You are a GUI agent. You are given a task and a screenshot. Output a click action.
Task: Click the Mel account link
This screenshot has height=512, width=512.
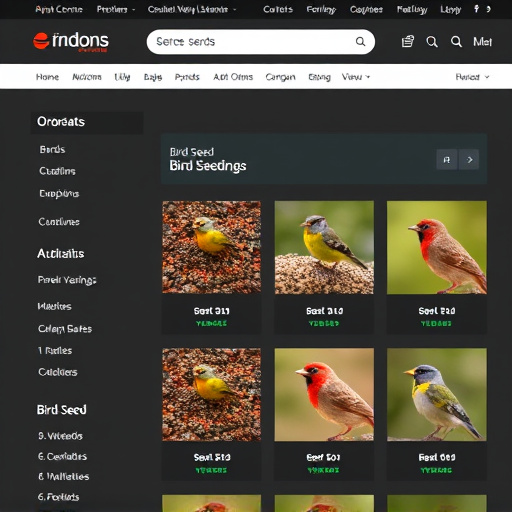click(482, 42)
